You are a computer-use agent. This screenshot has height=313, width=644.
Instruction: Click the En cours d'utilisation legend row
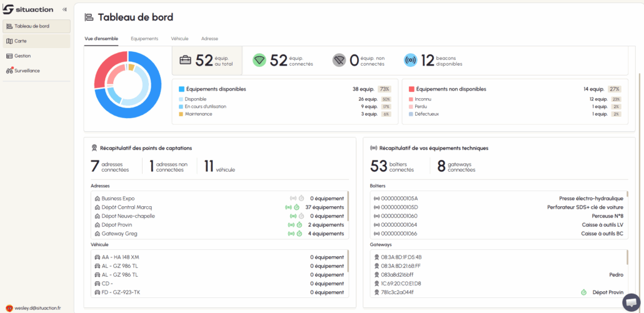[x=286, y=107]
